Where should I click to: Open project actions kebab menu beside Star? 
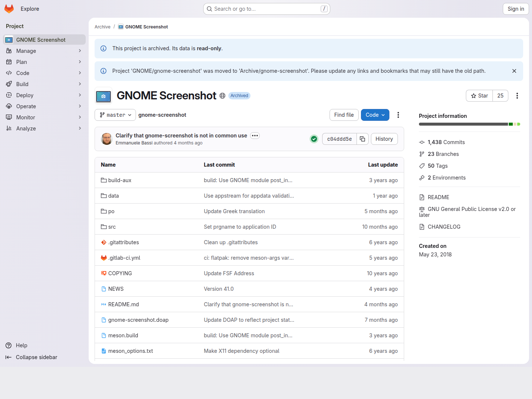[517, 96]
